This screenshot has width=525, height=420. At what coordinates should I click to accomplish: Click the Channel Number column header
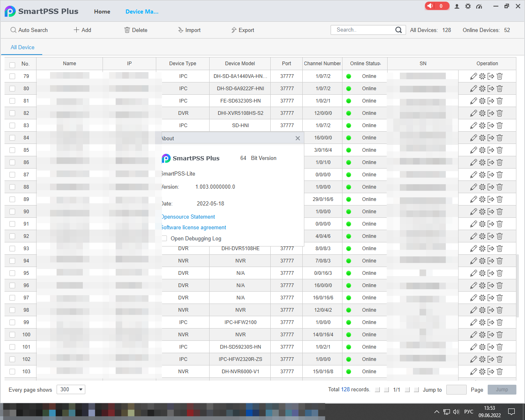[322, 64]
